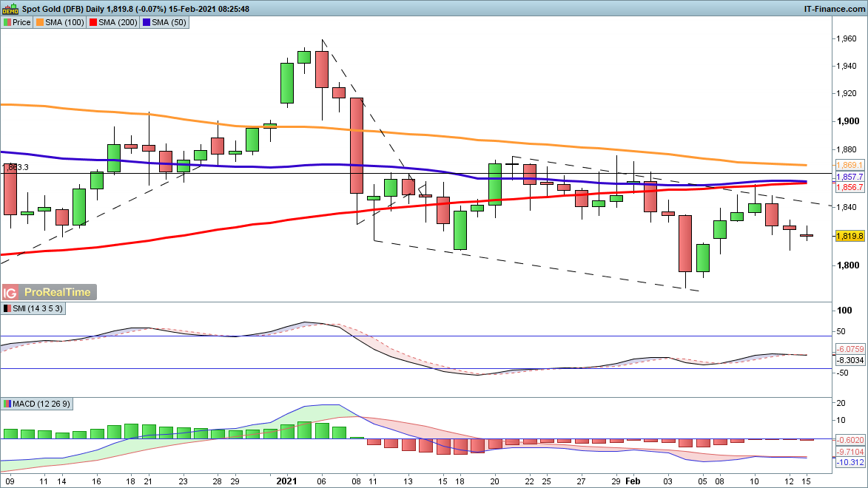
Task: Click the SMI indicator color icon
Action: 7,308
